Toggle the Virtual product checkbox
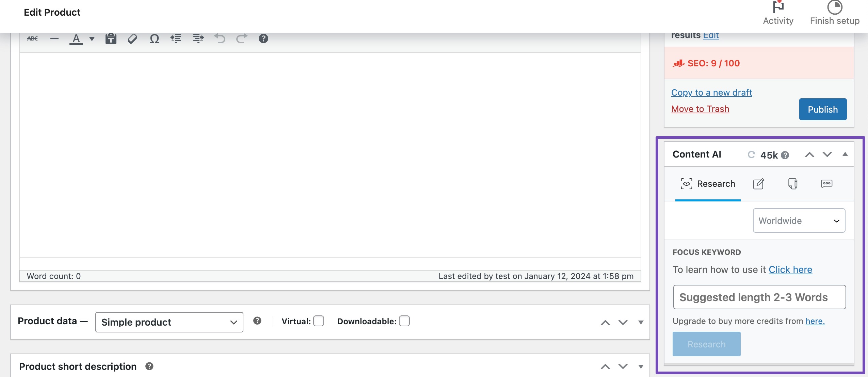Image resolution: width=868 pixels, height=377 pixels. coord(318,321)
